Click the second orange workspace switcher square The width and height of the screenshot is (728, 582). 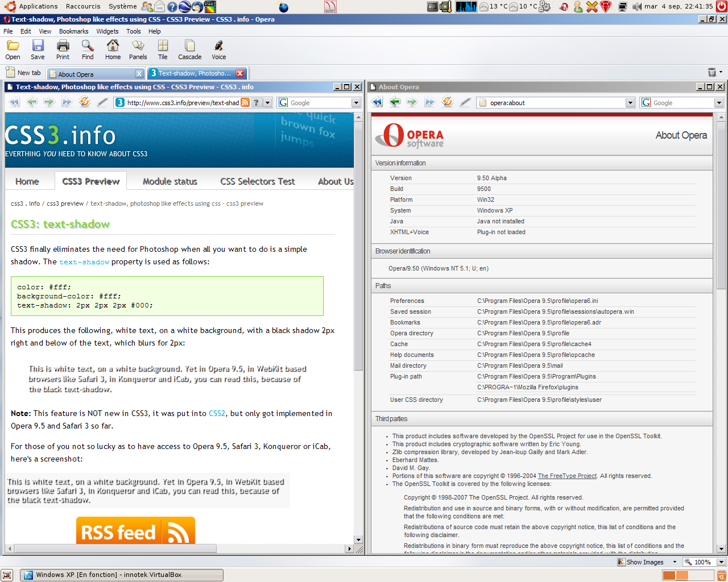point(682,576)
